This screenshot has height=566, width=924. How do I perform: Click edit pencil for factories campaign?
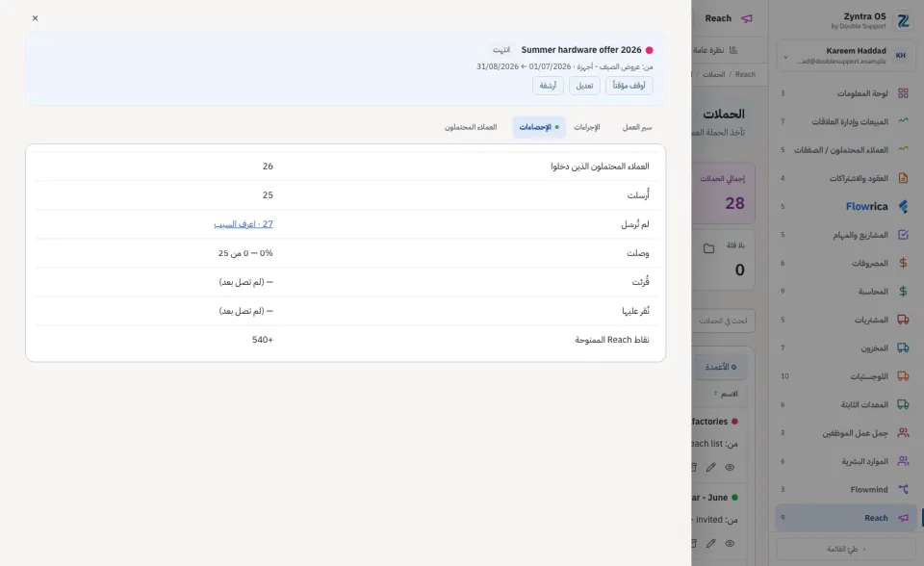coord(710,468)
